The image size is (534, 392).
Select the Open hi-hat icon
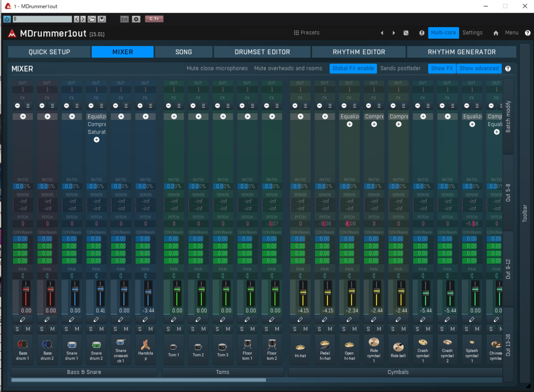pyautogui.click(x=349, y=345)
